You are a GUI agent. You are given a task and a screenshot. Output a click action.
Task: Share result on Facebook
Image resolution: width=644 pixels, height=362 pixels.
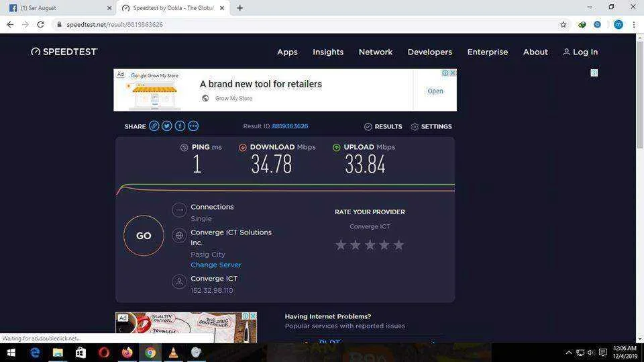point(180,126)
